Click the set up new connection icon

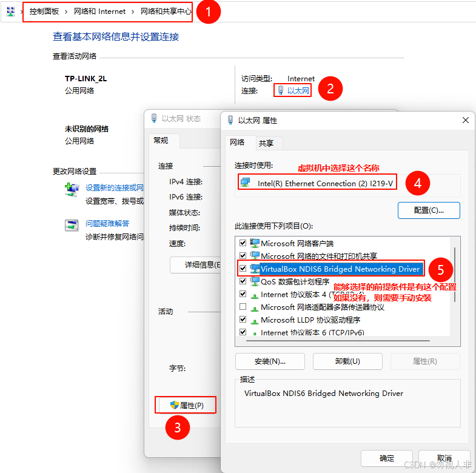(x=72, y=189)
